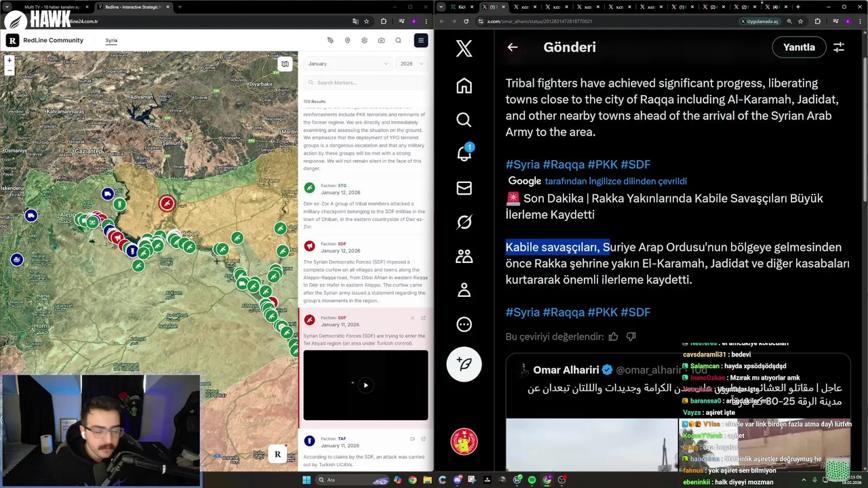
Task: Open X messages envelope icon
Action: click(464, 188)
